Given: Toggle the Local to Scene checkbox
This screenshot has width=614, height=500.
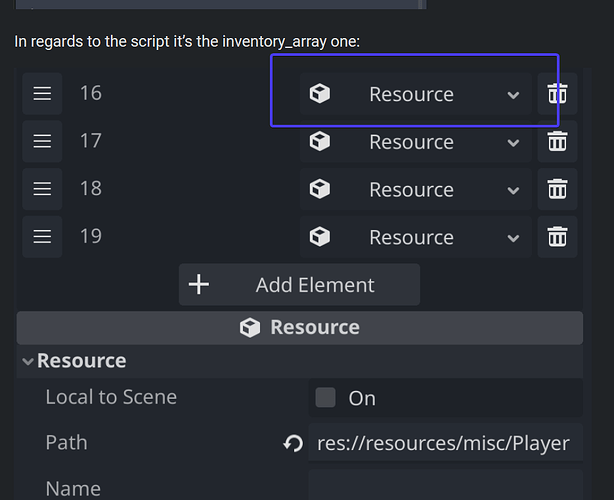Looking at the screenshot, I should pyautogui.click(x=325, y=398).
